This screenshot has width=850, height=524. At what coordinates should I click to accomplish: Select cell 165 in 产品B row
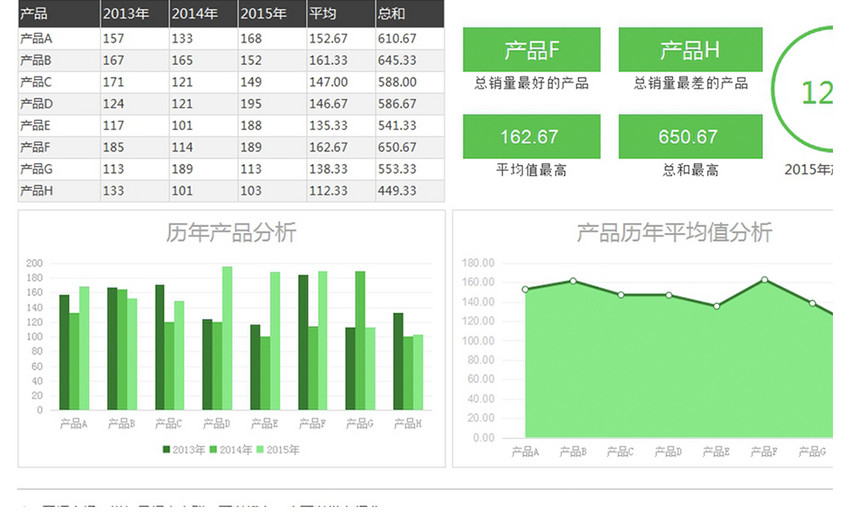coord(203,60)
